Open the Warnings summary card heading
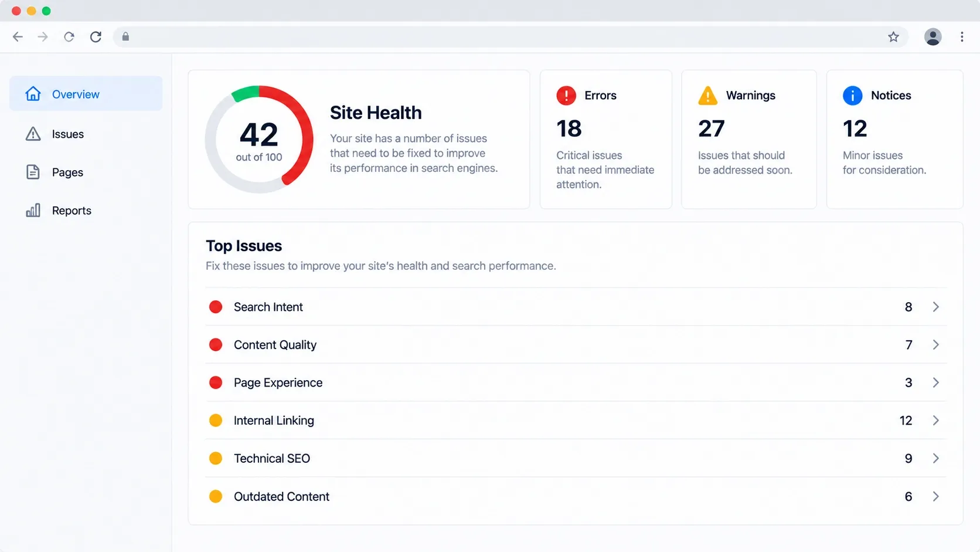The height and width of the screenshot is (552, 980). coord(751,96)
